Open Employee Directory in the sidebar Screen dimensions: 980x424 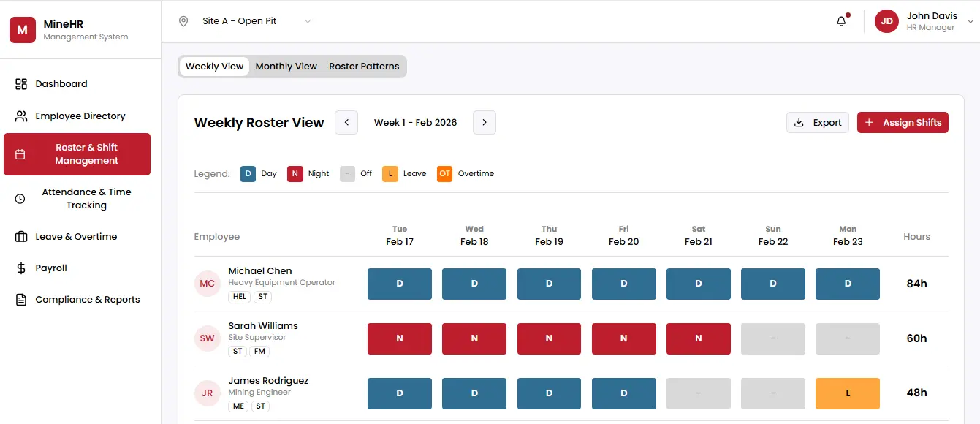click(x=80, y=116)
